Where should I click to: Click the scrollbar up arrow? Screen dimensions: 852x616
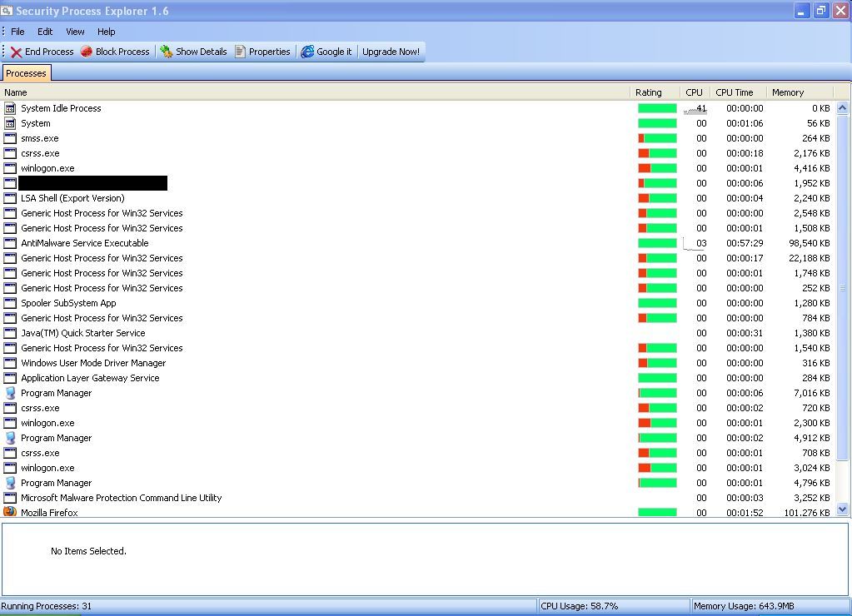[842, 107]
